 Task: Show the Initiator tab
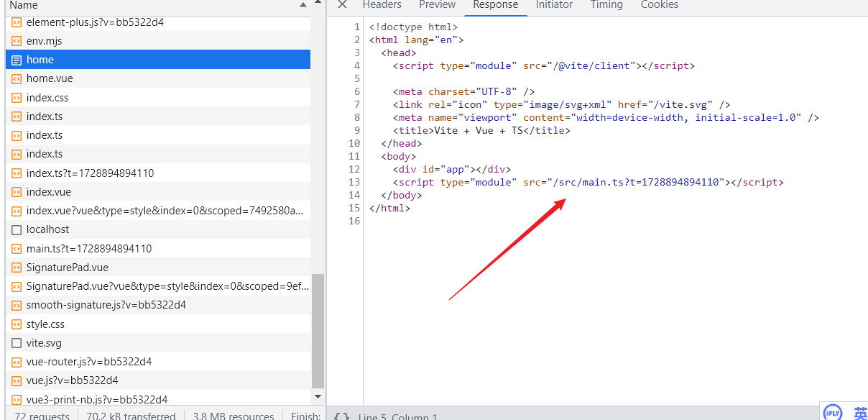pos(554,5)
